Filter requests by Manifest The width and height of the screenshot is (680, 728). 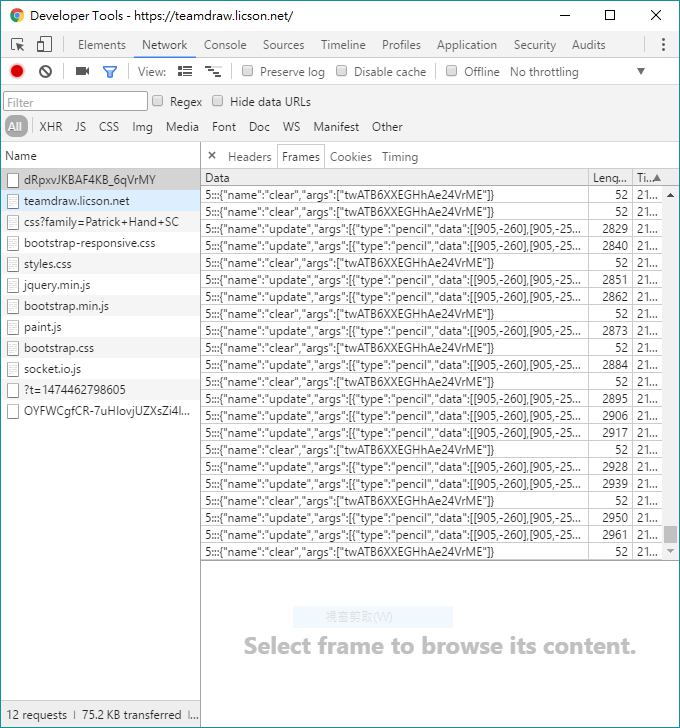click(x=336, y=127)
